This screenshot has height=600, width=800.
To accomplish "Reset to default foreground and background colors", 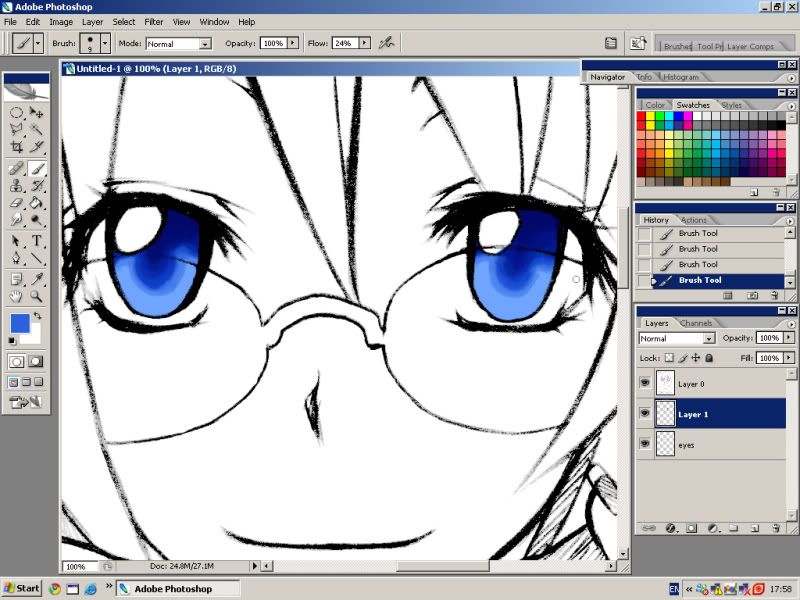I will pos(12,341).
